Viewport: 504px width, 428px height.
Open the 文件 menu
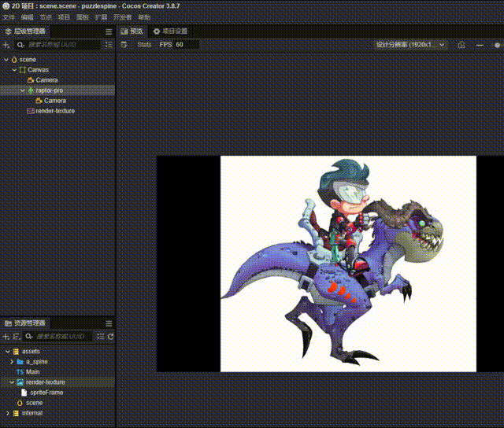[9, 17]
